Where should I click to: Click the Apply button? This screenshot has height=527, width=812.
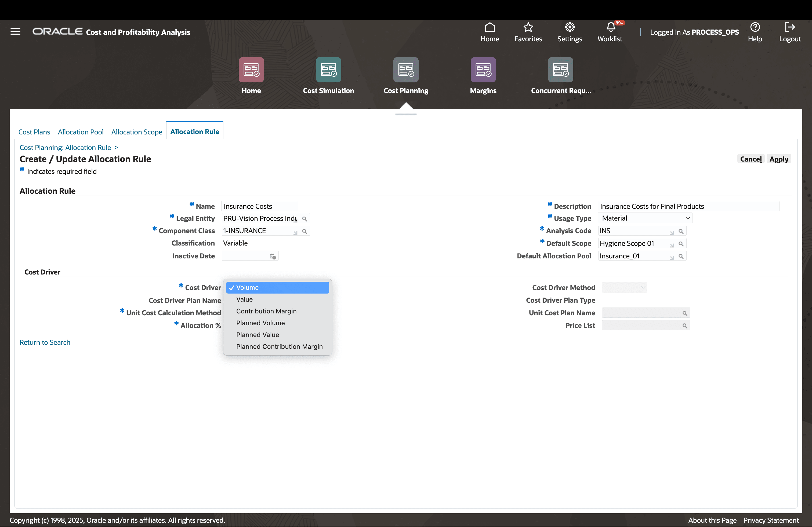[778, 159]
